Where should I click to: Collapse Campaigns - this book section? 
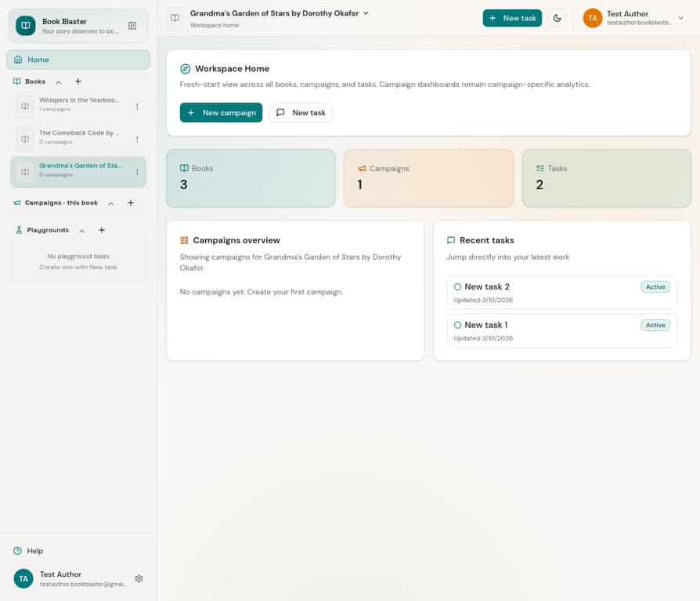[110, 203]
